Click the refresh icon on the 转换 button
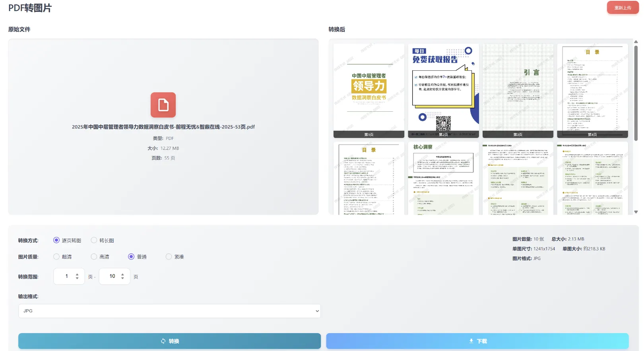644x351 pixels. pos(163,341)
